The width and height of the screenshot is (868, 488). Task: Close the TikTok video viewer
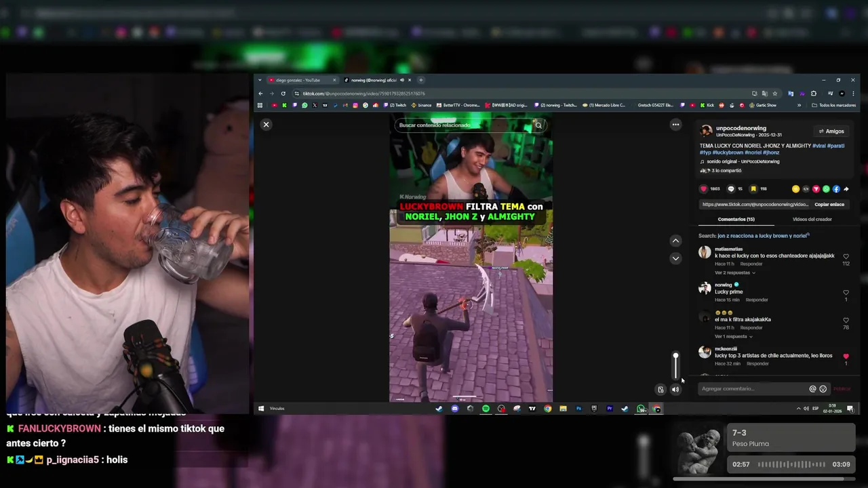266,125
